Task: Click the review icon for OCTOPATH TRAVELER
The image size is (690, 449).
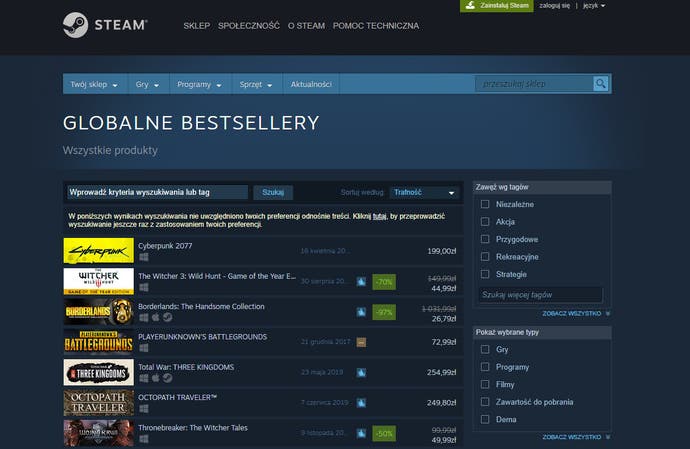Action: tap(361, 403)
